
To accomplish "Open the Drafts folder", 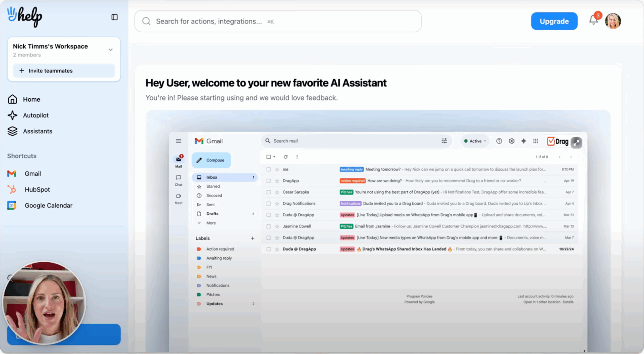I will click(212, 214).
